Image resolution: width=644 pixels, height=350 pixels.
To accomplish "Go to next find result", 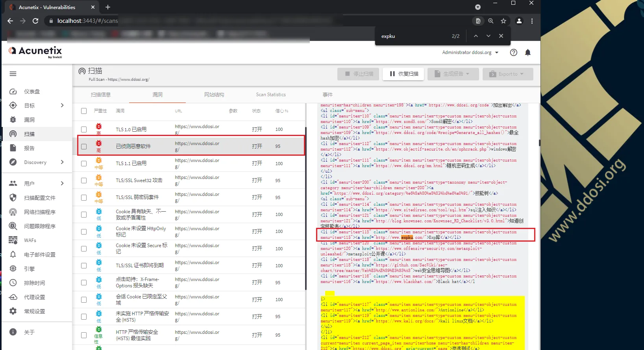I will [x=489, y=36].
